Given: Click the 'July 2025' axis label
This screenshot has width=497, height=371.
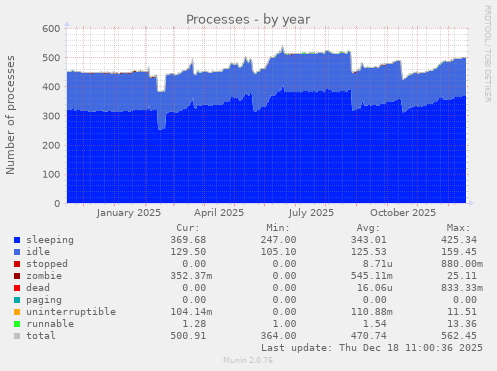Looking at the screenshot, I should coord(311,213).
